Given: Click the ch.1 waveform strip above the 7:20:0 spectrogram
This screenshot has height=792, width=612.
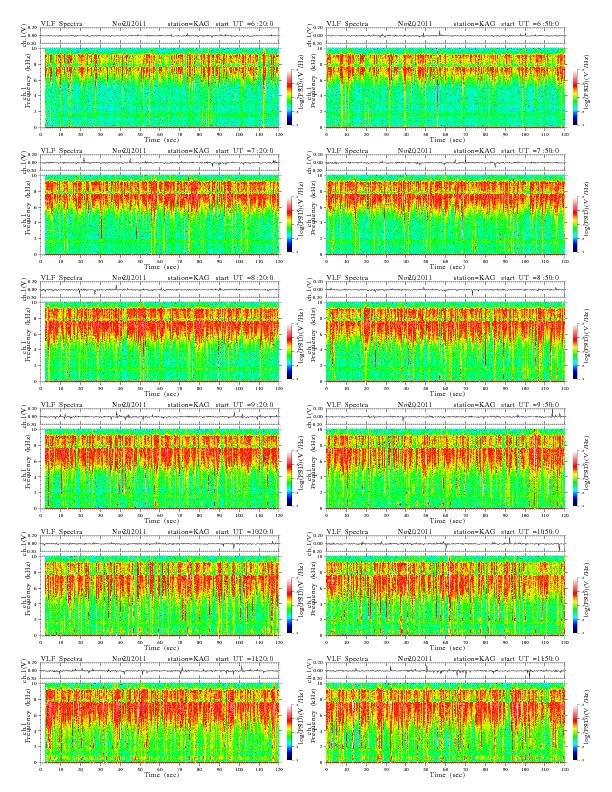Looking at the screenshot, I should (160, 163).
